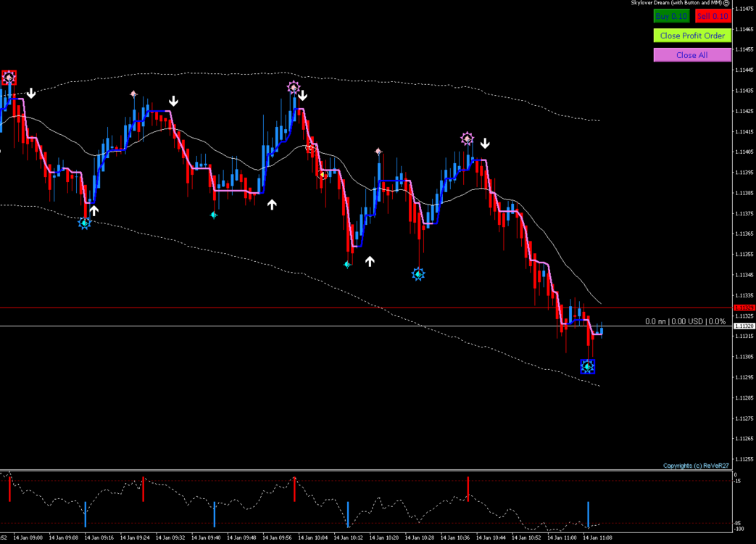Viewport: 756px width, 544px height.
Task: Click the -85 oscillator scale label
Action: click(738, 523)
